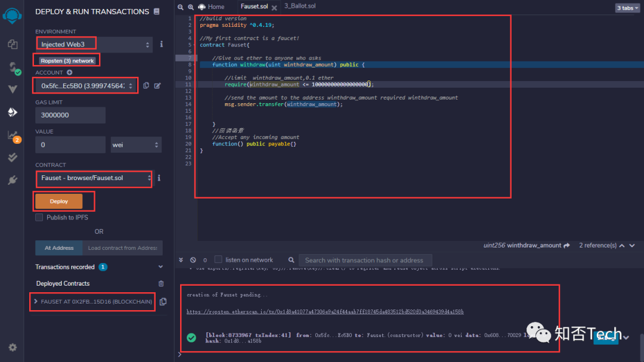644x362 pixels.
Task: Toggle the terminal with double-chevron icon
Action: click(181, 259)
